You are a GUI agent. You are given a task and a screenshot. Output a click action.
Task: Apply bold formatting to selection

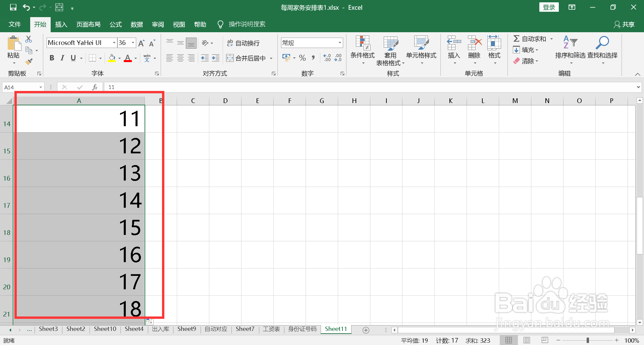coord(51,58)
